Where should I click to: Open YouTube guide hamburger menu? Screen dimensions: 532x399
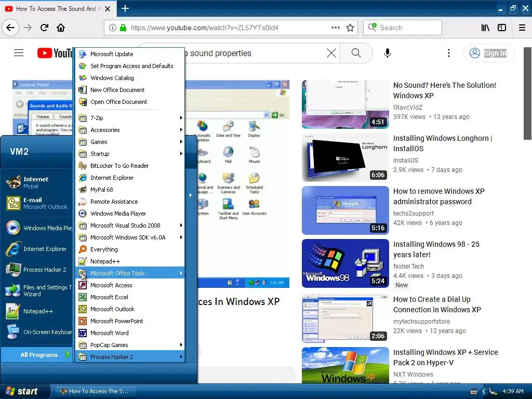click(19, 53)
